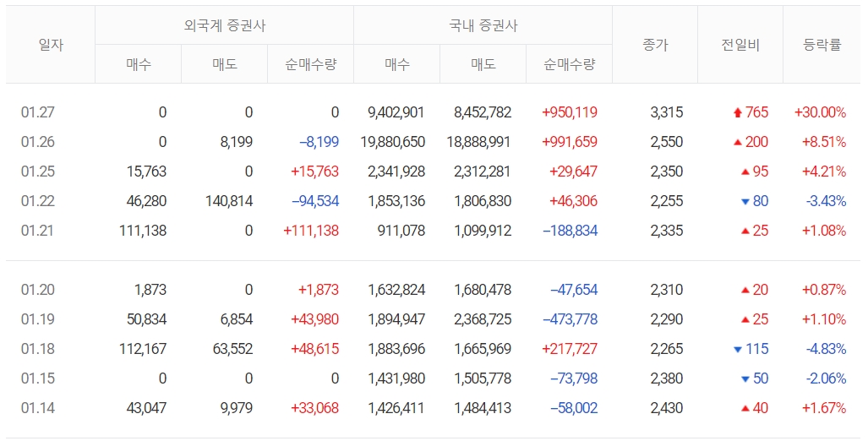The height and width of the screenshot is (441, 868).
Task: Select the 01.19 date cell
Action: tap(38, 319)
